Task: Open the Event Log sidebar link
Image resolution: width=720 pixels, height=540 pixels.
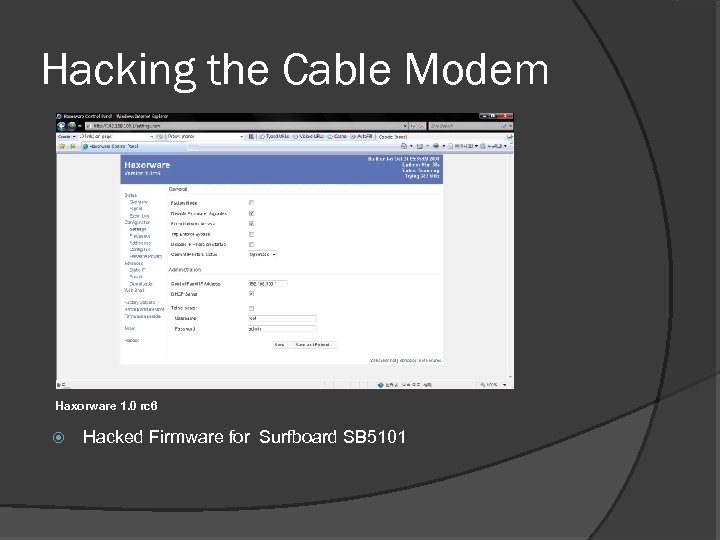Action: [x=139, y=216]
